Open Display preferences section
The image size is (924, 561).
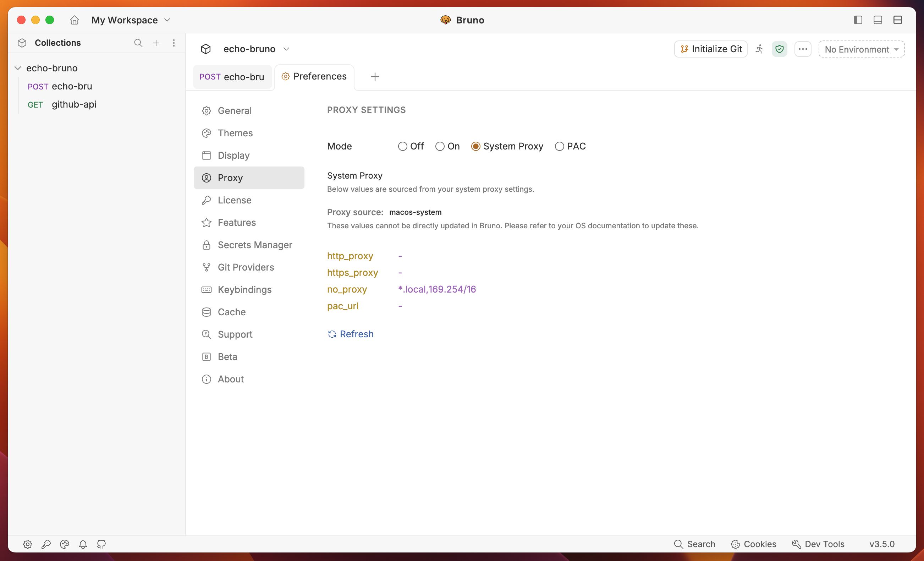point(249,156)
